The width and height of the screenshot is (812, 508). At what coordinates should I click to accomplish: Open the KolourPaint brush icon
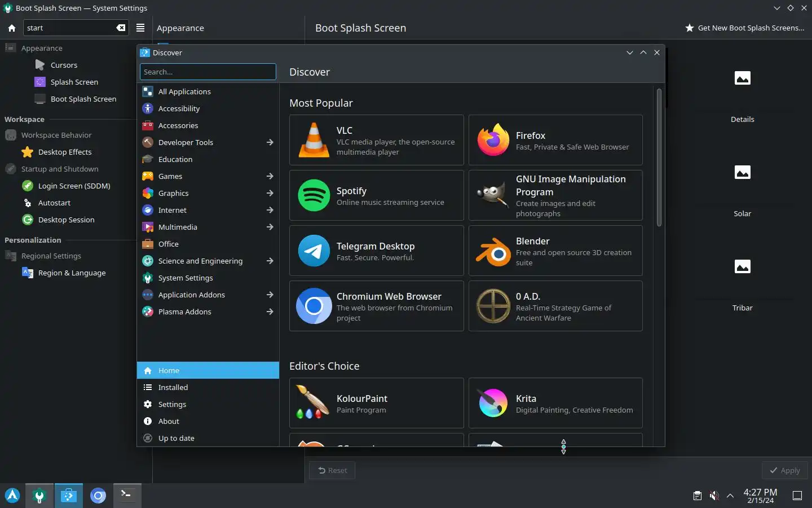(312, 402)
